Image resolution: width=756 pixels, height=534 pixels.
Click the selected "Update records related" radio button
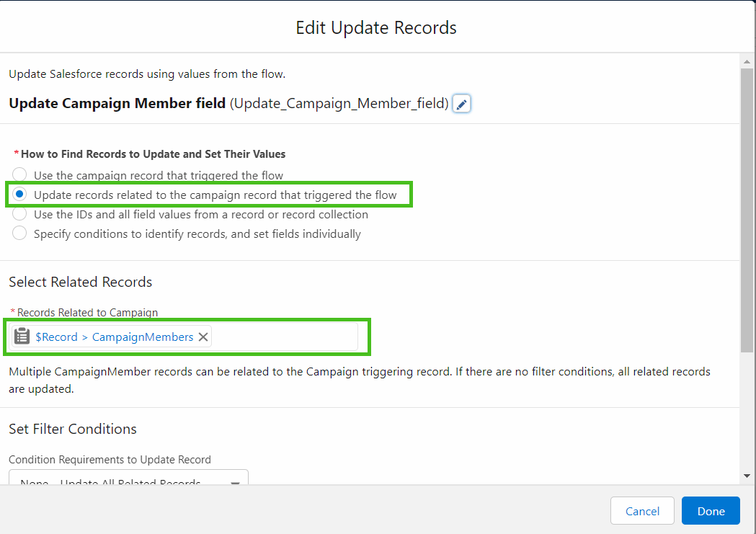pyautogui.click(x=19, y=194)
